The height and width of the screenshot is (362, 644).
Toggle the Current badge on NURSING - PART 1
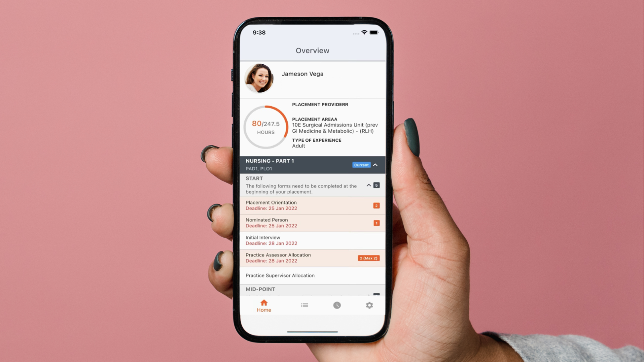click(361, 164)
